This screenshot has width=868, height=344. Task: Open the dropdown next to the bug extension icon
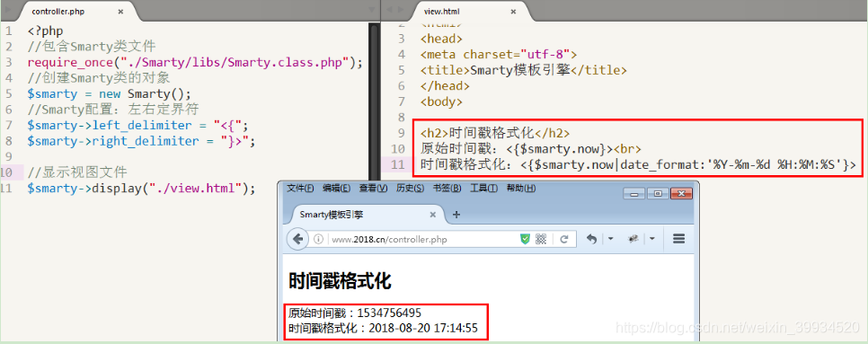(x=652, y=239)
